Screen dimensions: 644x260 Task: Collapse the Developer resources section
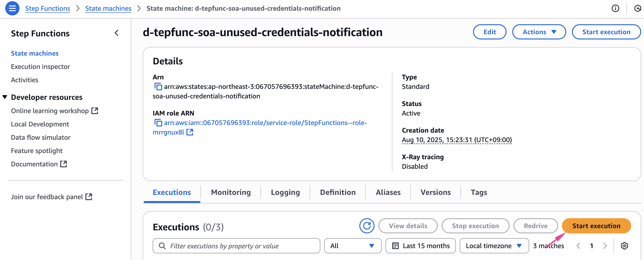point(5,97)
